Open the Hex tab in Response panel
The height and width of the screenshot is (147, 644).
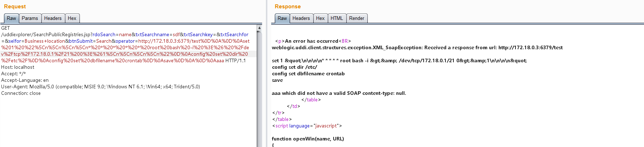coord(321,18)
